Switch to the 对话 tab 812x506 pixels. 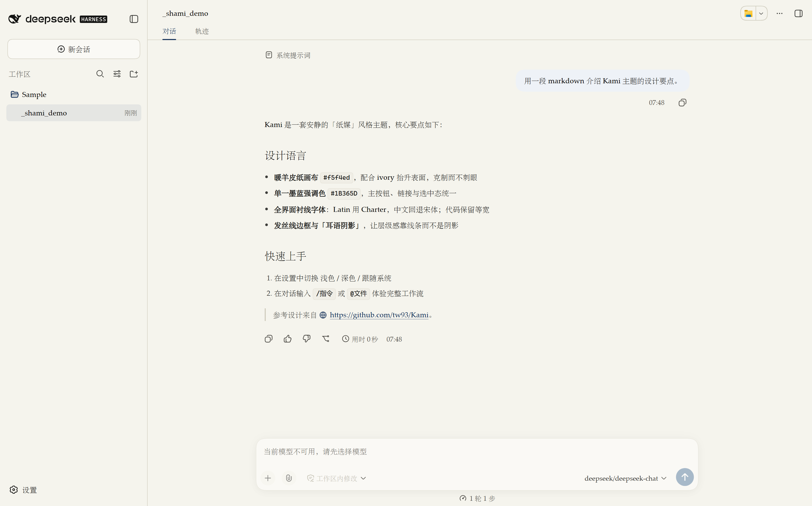tap(169, 31)
